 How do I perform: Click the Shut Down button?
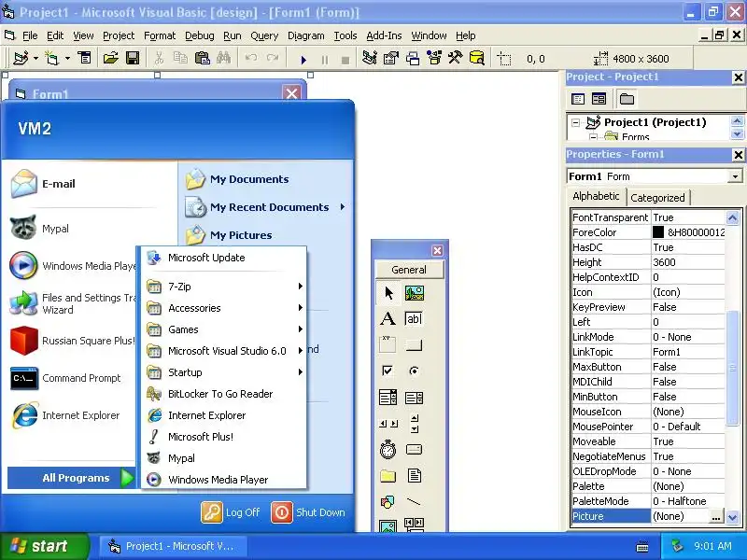tap(308, 512)
